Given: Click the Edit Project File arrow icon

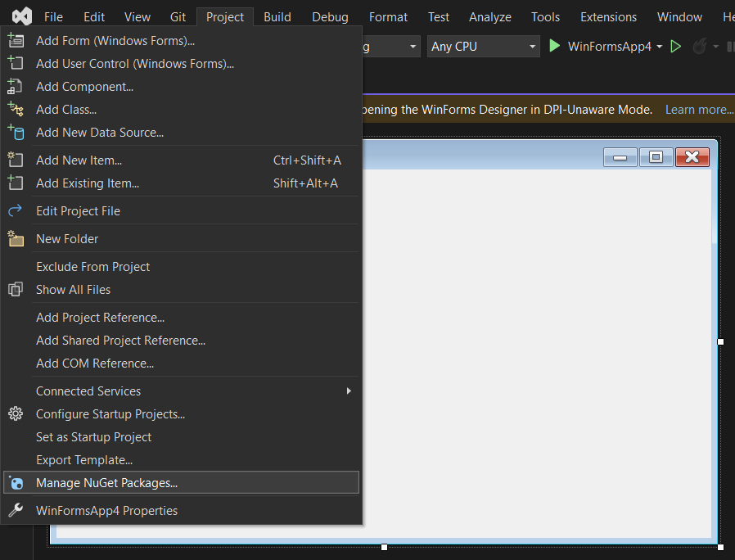Looking at the screenshot, I should click(16, 210).
